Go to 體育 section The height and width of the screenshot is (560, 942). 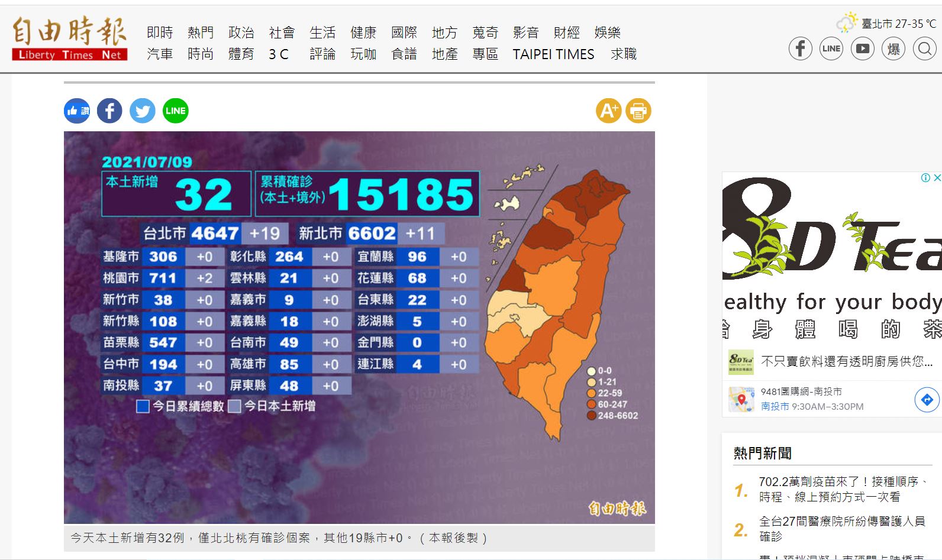(241, 54)
